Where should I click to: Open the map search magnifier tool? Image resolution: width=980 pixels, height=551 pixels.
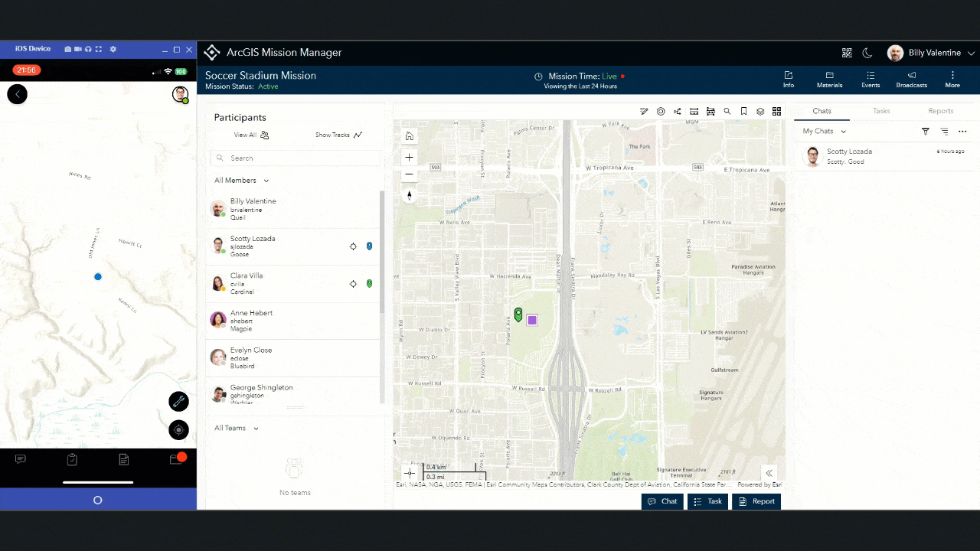click(727, 112)
